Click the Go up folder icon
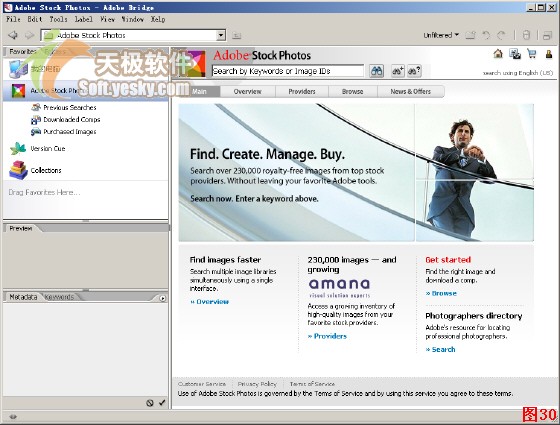Viewport: 560px width, 425px height. 236,35
